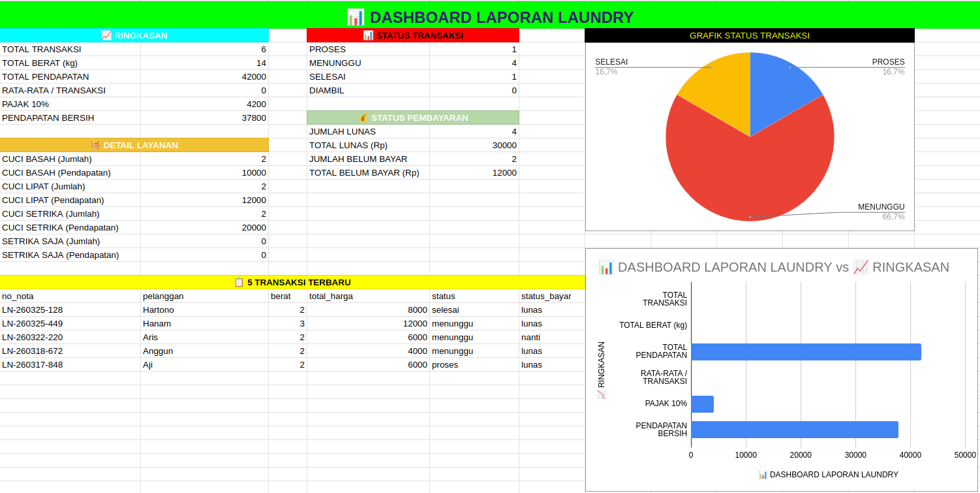Click the clipboard emoji in 5 TRANSAKSI TERBARU header
Viewport: 980px width, 493px height.
tap(239, 283)
